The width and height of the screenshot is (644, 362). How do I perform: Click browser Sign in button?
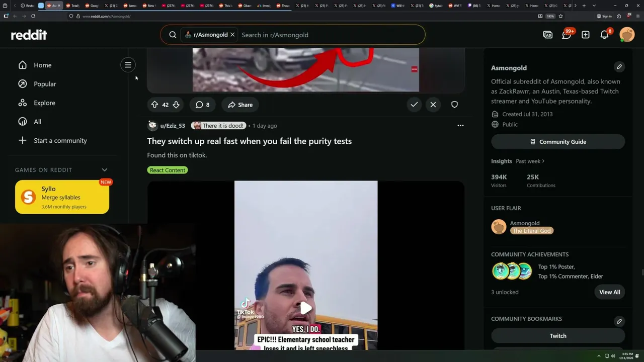[604, 16]
